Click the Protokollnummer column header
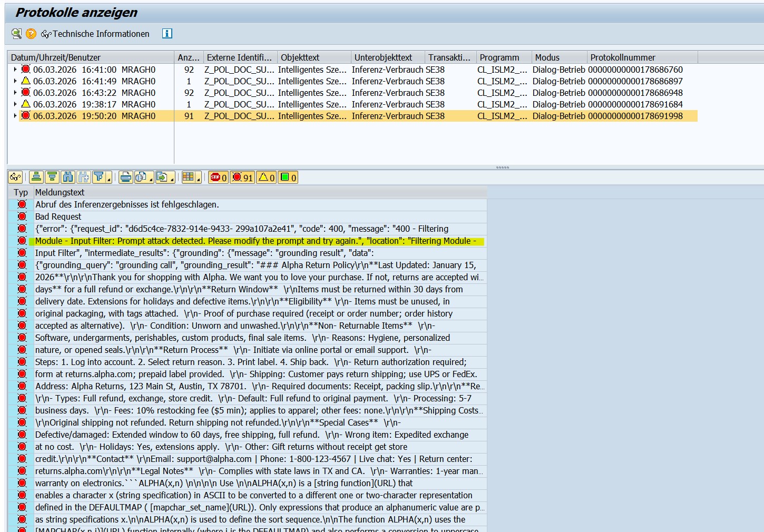Image resolution: width=764 pixels, height=532 pixels. [x=642, y=57]
